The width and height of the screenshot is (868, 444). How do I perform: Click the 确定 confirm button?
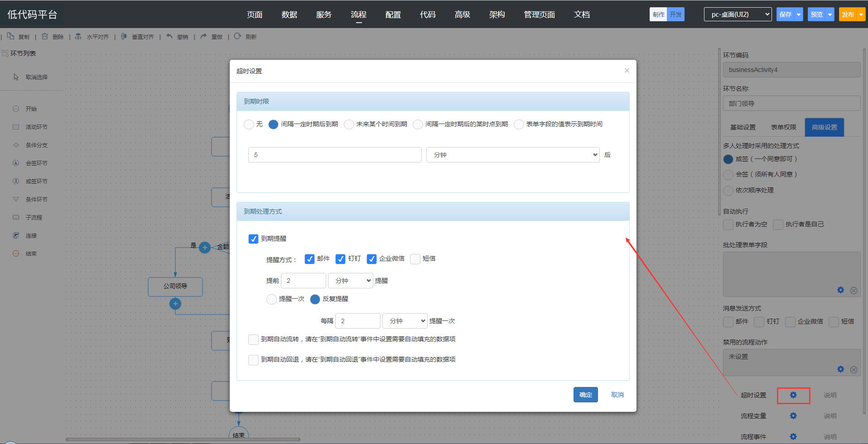(x=585, y=395)
